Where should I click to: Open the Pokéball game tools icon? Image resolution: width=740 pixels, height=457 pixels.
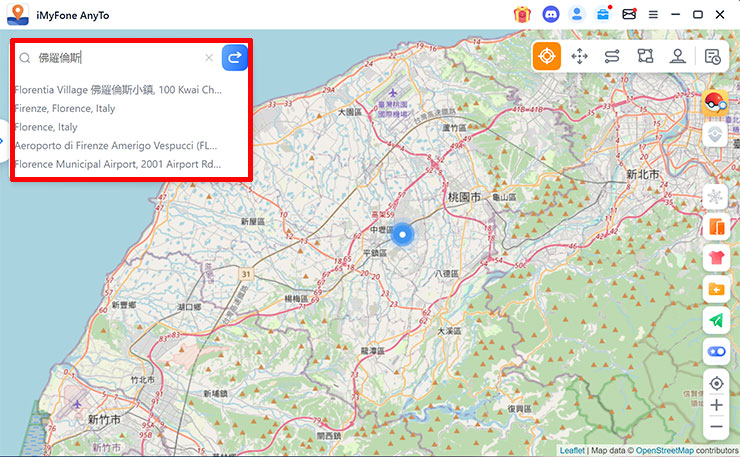715,102
